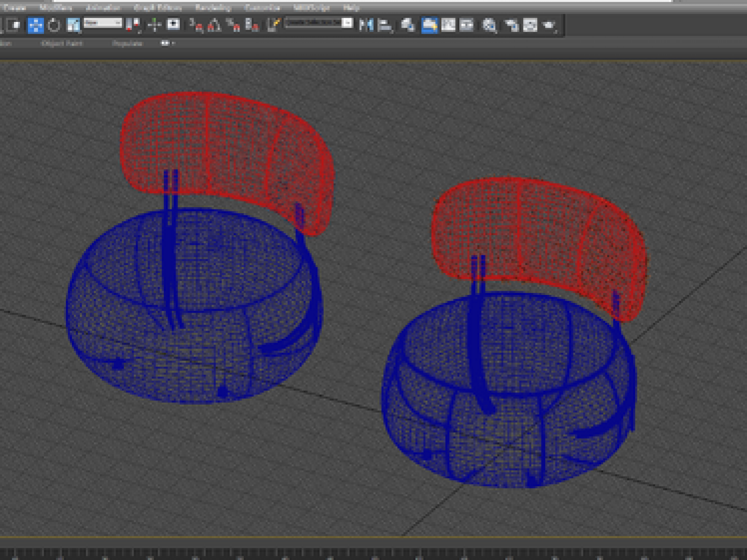The width and height of the screenshot is (747, 560).
Task: Activate the Select and Move tool
Action: (35, 25)
